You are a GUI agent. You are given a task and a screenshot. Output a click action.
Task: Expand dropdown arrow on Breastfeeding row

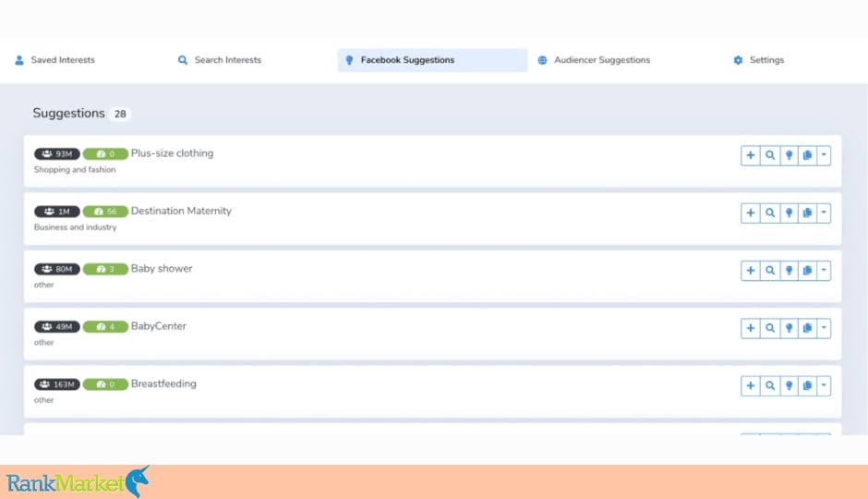[x=824, y=386]
